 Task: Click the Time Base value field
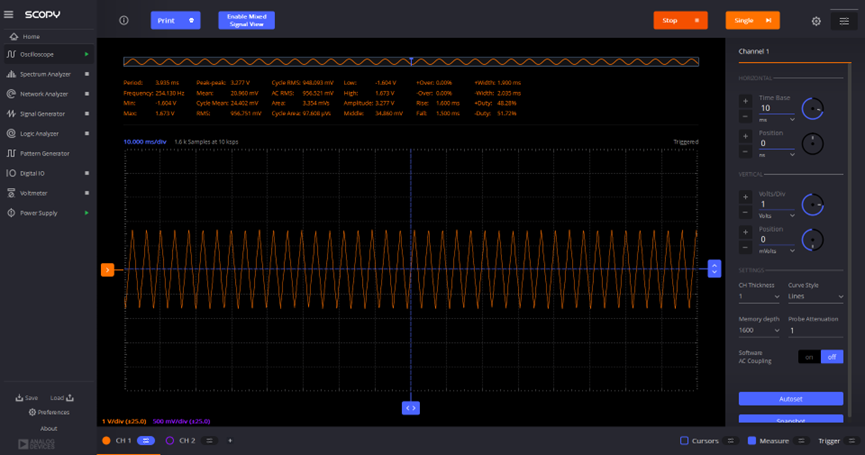(776, 108)
